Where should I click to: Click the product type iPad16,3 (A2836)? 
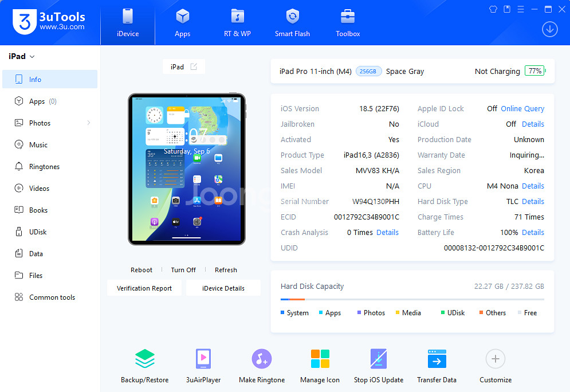pos(371,155)
